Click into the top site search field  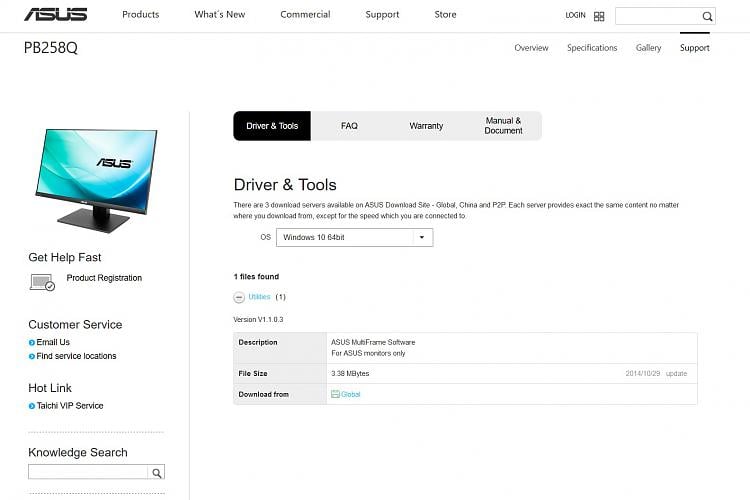658,16
